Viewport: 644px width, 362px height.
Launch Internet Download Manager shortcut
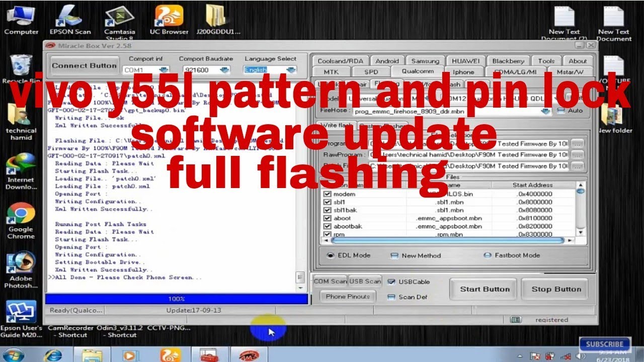click(21, 171)
